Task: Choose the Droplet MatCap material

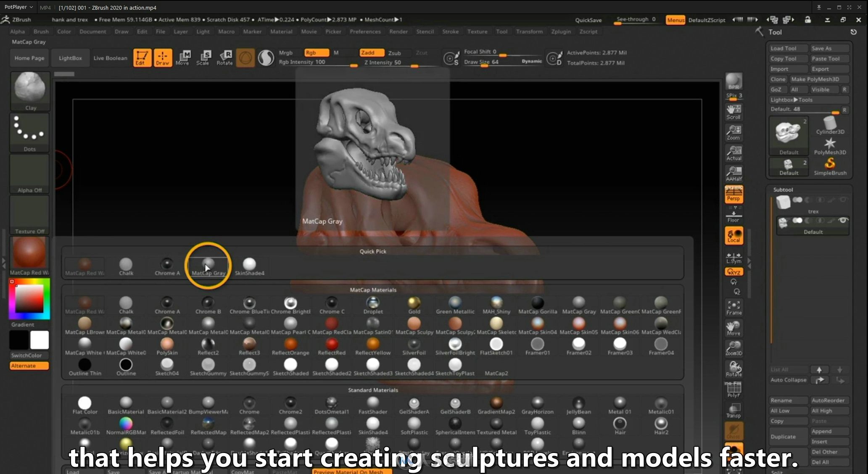Action: coord(373,305)
